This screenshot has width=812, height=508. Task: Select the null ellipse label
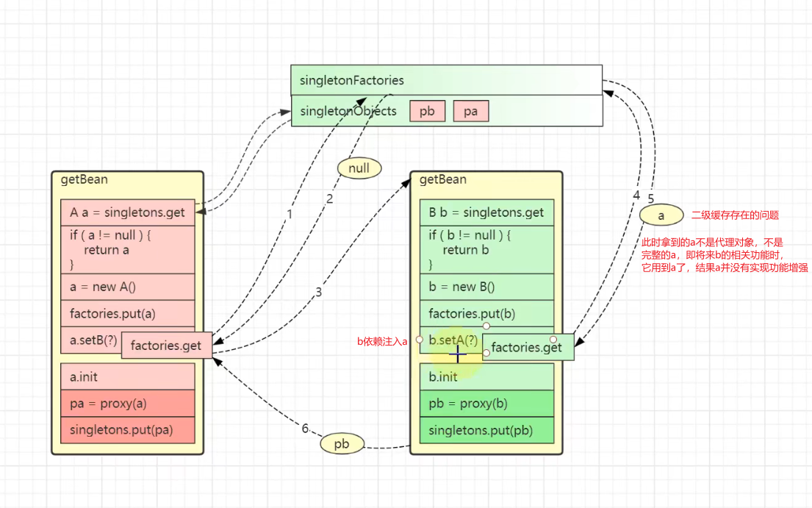(x=359, y=168)
